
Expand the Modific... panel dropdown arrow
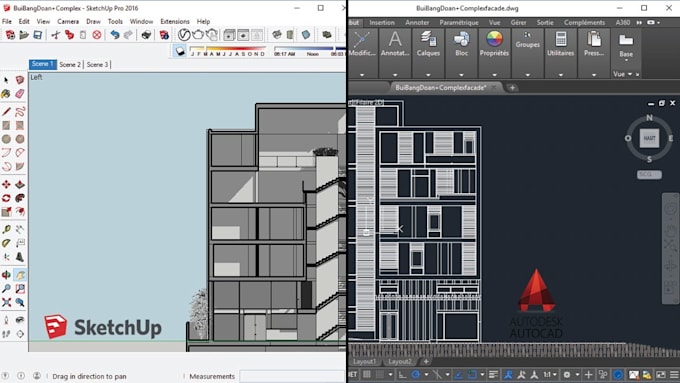tap(362, 75)
